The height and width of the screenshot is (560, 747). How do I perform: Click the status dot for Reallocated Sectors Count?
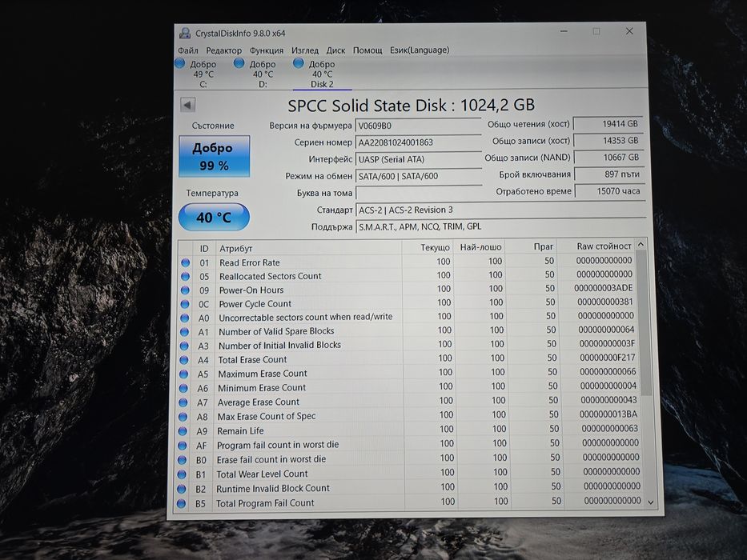(185, 276)
